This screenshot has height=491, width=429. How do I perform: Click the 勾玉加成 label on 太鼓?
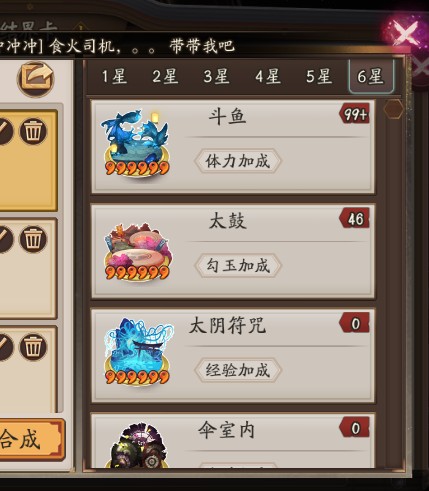pos(238,266)
